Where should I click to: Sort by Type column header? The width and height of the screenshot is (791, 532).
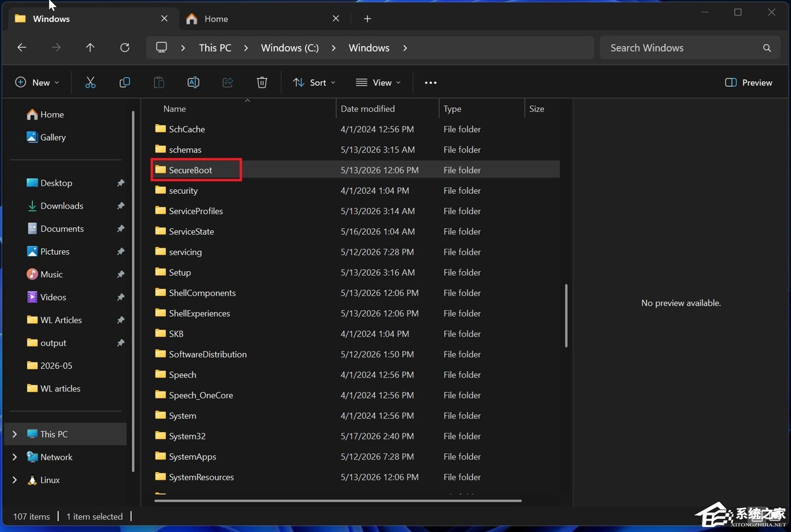coord(452,109)
